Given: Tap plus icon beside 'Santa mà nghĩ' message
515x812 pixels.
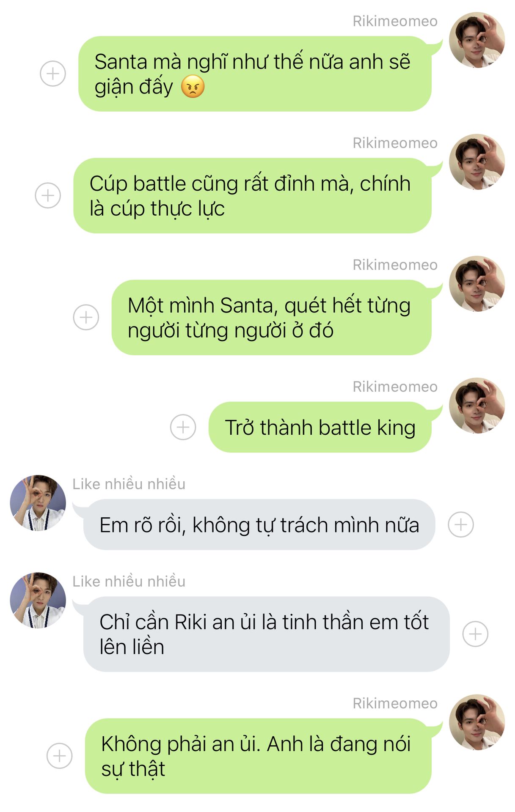Looking at the screenshot, I should click(x=52, y=74).
